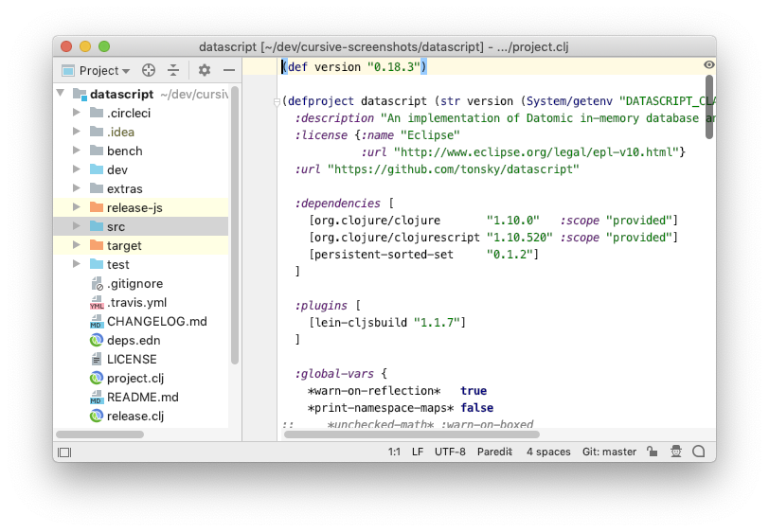Click the locate/scroll-from-source target icon
Viewport: 769px width, 532px height.
(x=149, y=71)
